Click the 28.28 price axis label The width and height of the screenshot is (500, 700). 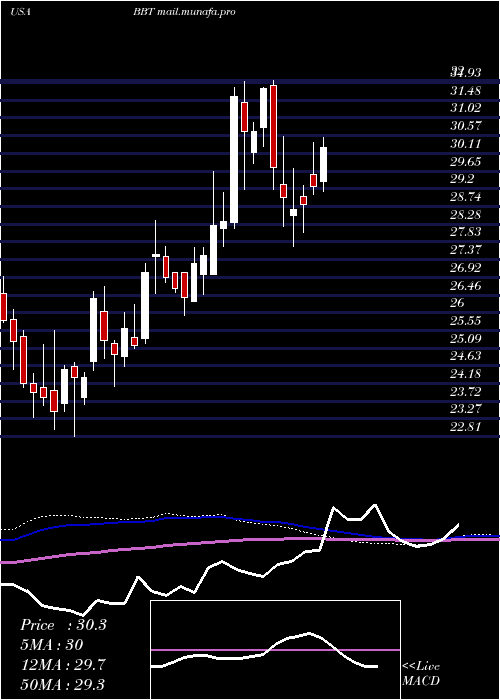[465, 214]
